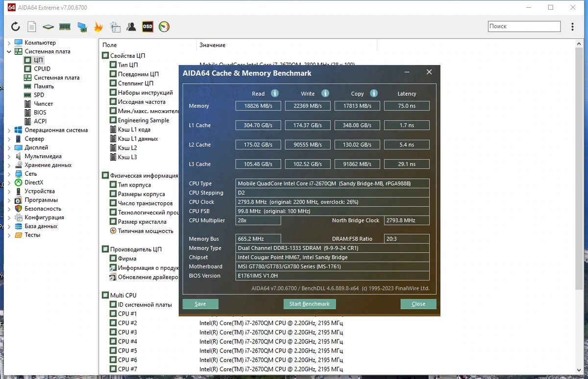Select the Типичная мощность row
Viewport: 588px width, 379px height.
tap(146, 231)
